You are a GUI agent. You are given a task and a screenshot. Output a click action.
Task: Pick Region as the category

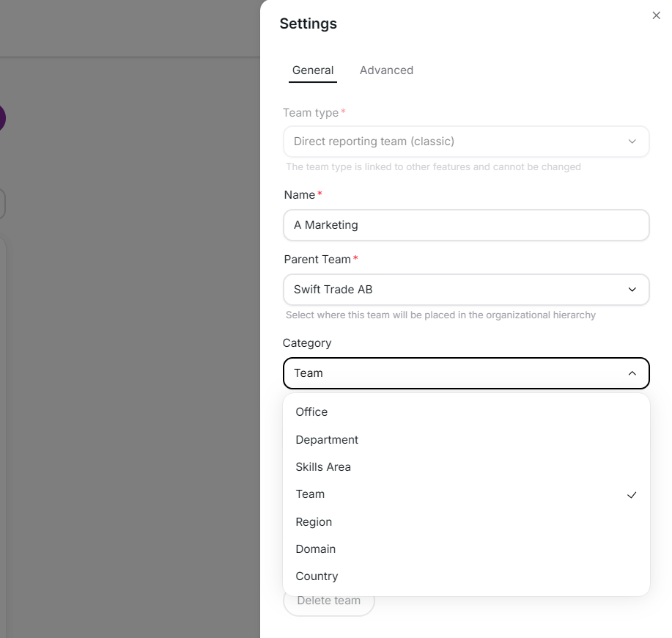(466, 522)
